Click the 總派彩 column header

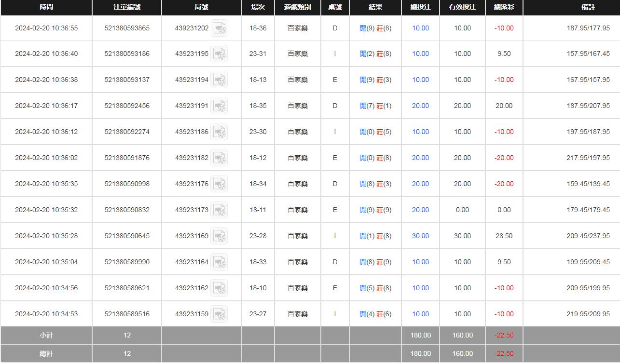pyautogui.click(x=504, y=7)
